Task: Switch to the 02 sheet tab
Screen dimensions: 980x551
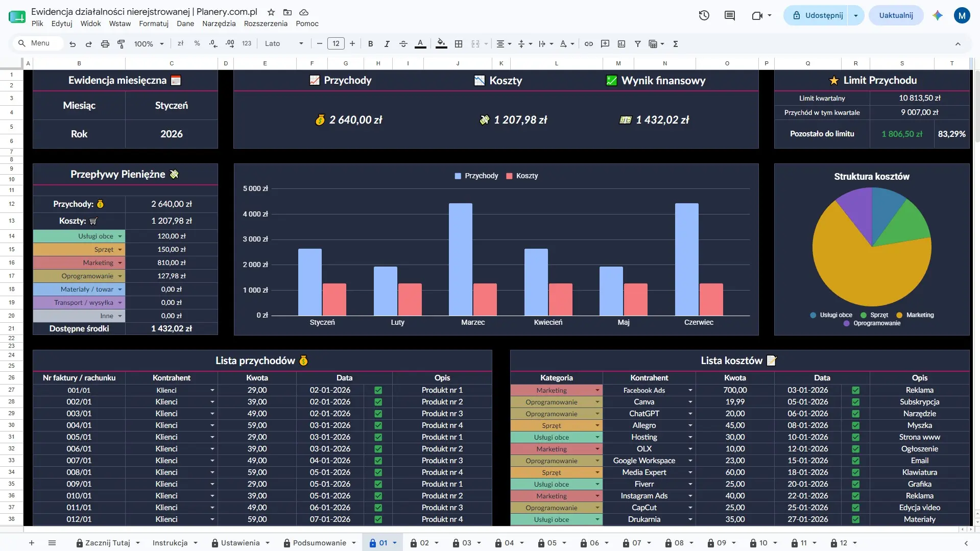Action: coord(424,543)
